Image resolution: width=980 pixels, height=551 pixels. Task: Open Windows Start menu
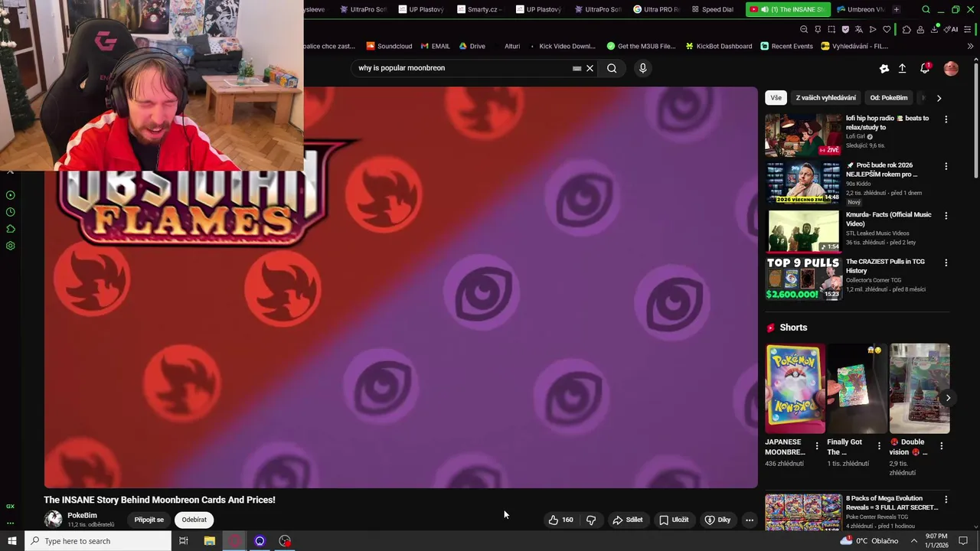point(12,541)
